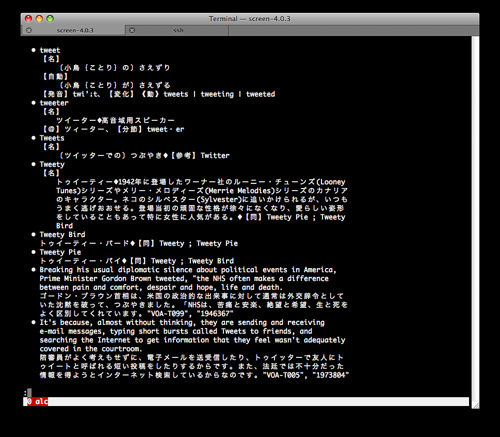Screen dimensions: 500x437
Task: Click the yellow minimize window button
Action: 39,19
